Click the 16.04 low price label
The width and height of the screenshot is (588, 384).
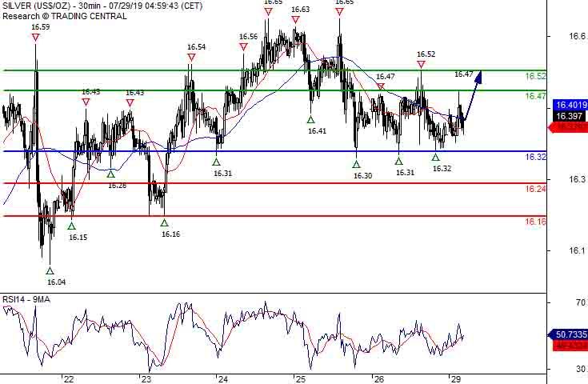pos(57,282)
